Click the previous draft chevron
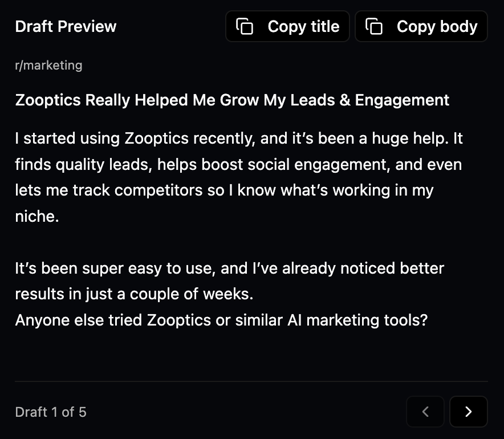504x439 pixels. click(x=425, y=412)
